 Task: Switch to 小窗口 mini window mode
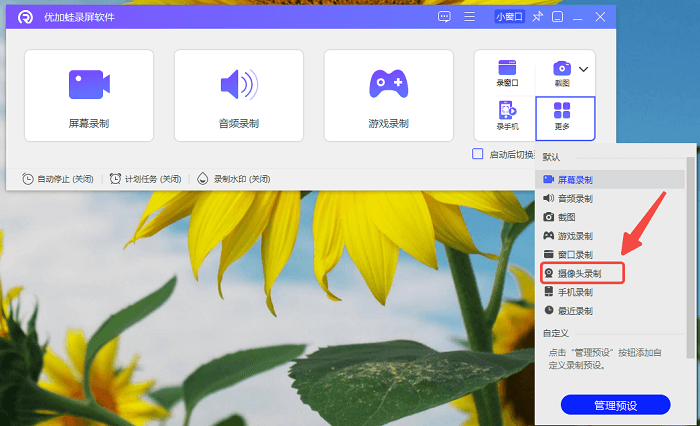click(509, 17)
